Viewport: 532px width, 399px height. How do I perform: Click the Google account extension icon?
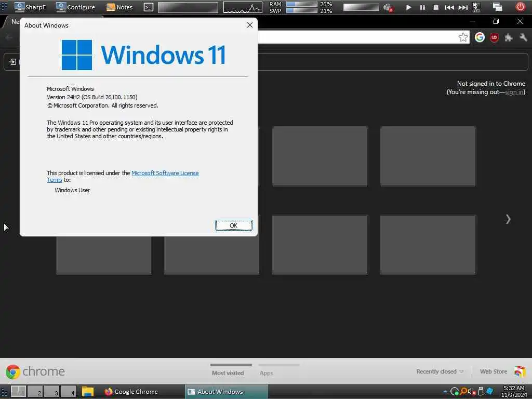click(x=480, y=37)
